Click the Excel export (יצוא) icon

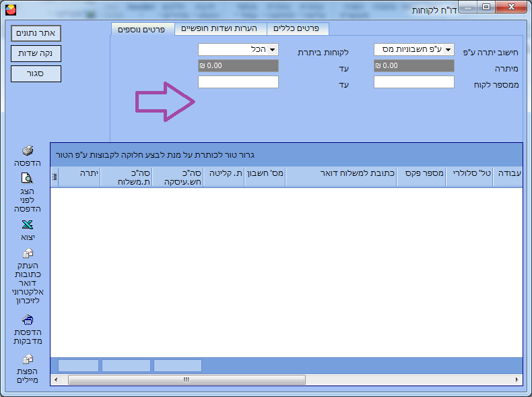tap(28, 225)
